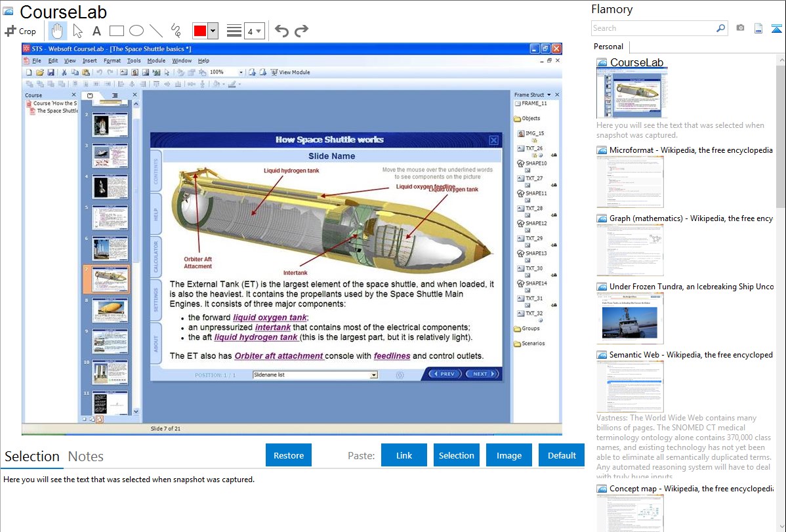The height and width of the screenshot is (532, 786).
Task: Open the Scenarios folder in Frame Struct
Action: tap(529, 344)
